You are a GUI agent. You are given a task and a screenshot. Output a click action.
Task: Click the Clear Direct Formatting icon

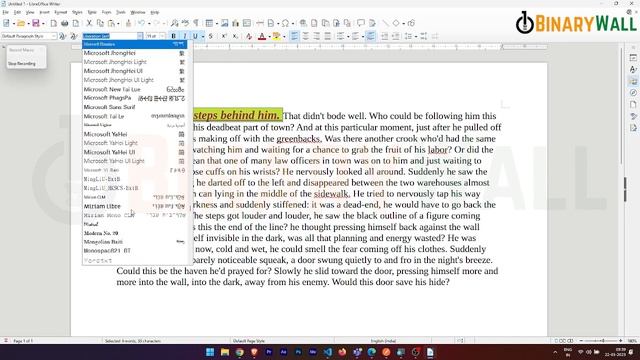(249, 36)
